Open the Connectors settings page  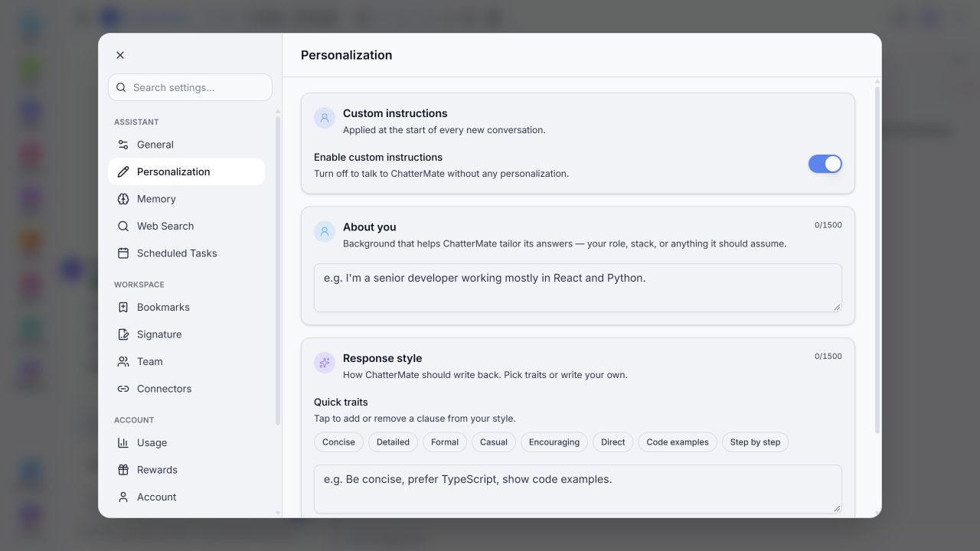[186, 389]
